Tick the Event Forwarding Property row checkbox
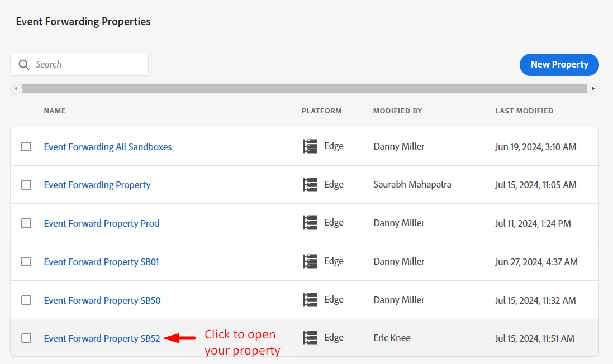This screenshot has height=364, width=613. click(26, 185)
